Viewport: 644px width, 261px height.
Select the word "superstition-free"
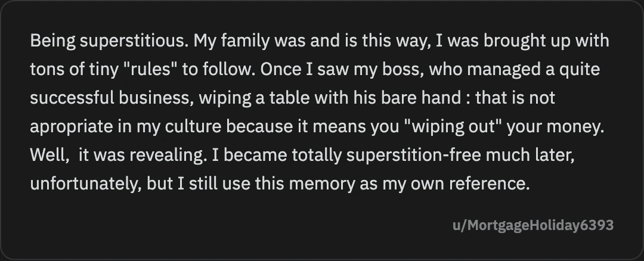pyautogui.click(x=414, y=155)
